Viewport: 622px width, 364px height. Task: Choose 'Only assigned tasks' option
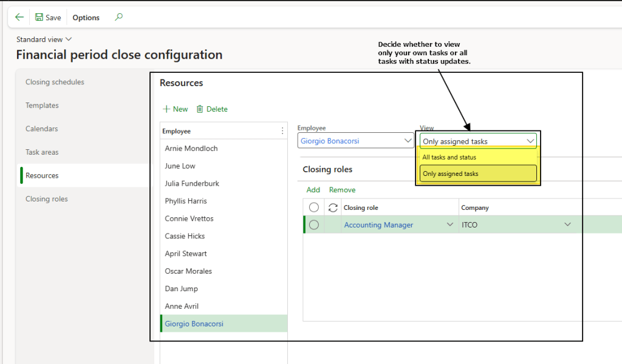tap(451, 174)
